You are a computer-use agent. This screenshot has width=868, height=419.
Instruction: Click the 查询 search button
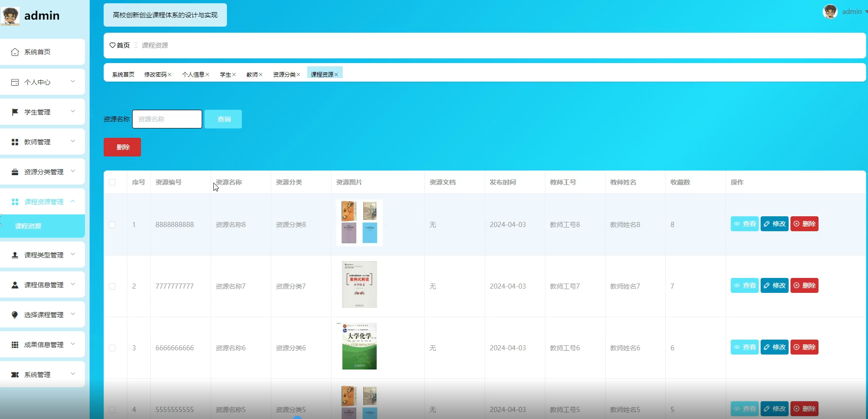coord(223,119)
